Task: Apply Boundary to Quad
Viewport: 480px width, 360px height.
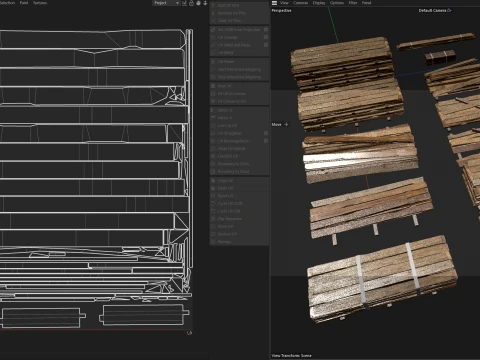Action: (x=239, y=171)
